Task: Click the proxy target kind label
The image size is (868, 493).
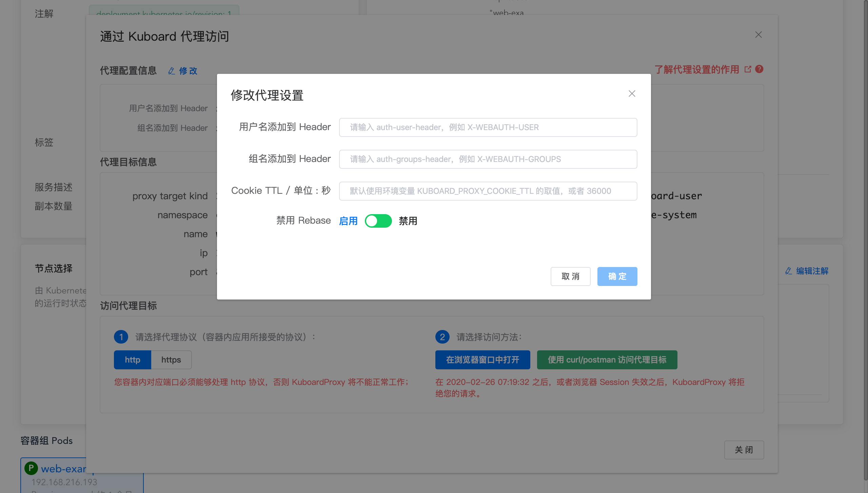Action: 170,196
